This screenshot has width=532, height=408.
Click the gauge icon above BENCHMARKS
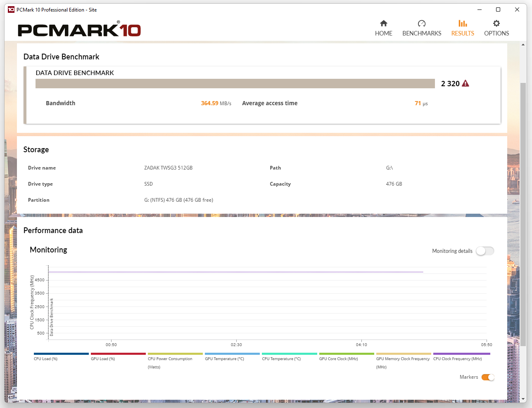coord(422,24)
